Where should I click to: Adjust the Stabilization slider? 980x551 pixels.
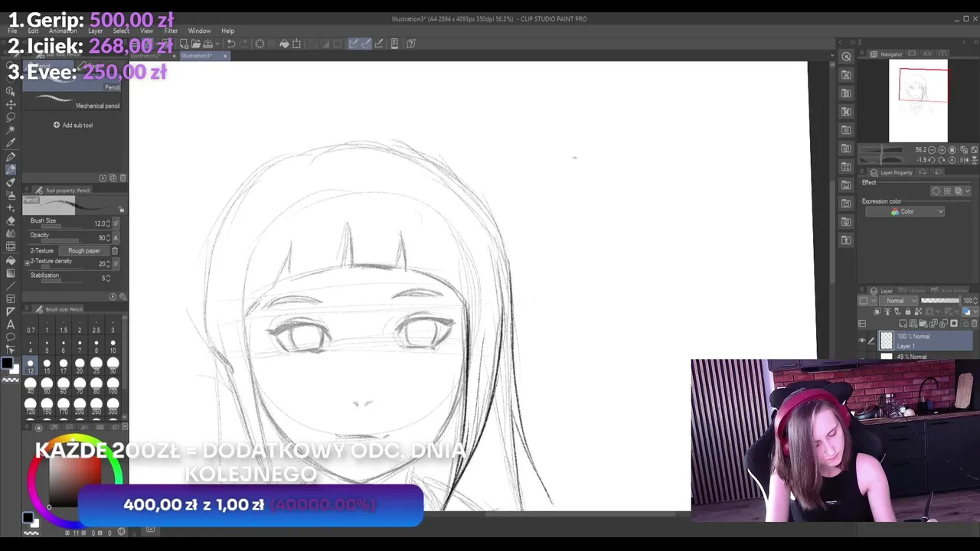[x=61, y=280]
